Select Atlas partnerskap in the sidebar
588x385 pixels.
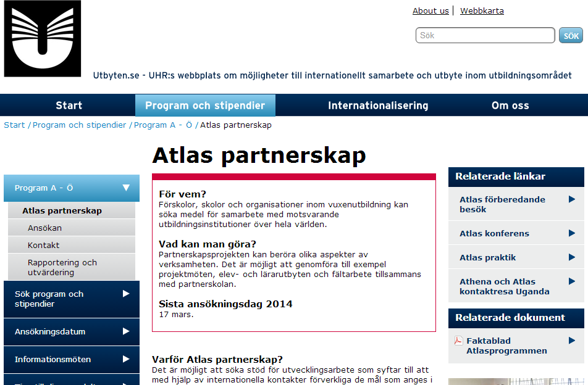pos(72,210)
